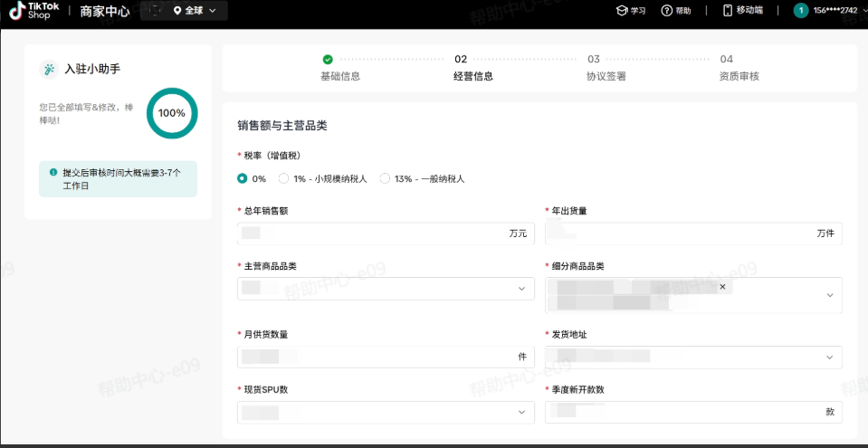Click the 季度新开款数 input field

pyautogui.click(x=693, y=413)
